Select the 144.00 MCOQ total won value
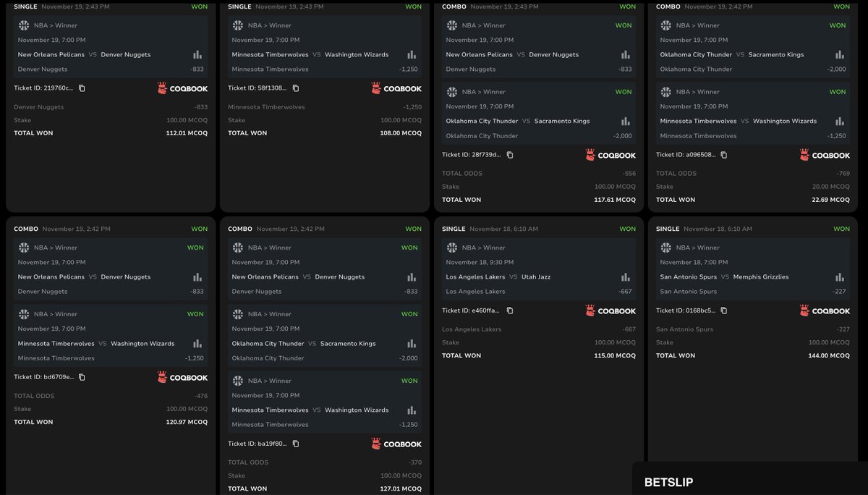 point(829,355)
